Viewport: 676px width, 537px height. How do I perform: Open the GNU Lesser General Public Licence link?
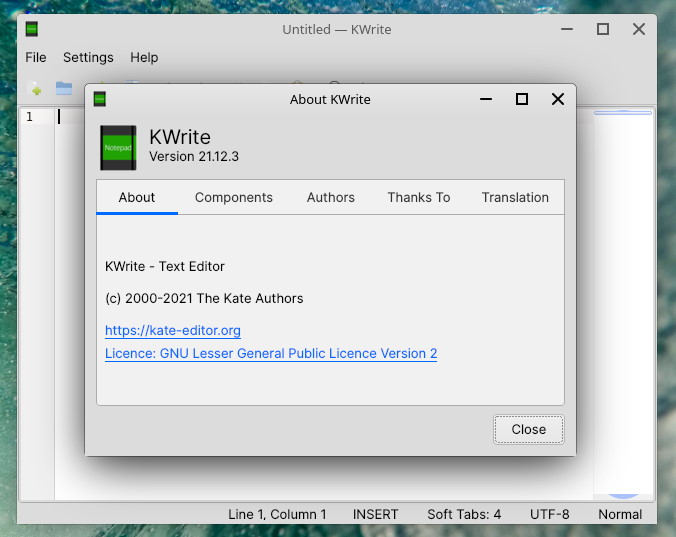[271, 353]
